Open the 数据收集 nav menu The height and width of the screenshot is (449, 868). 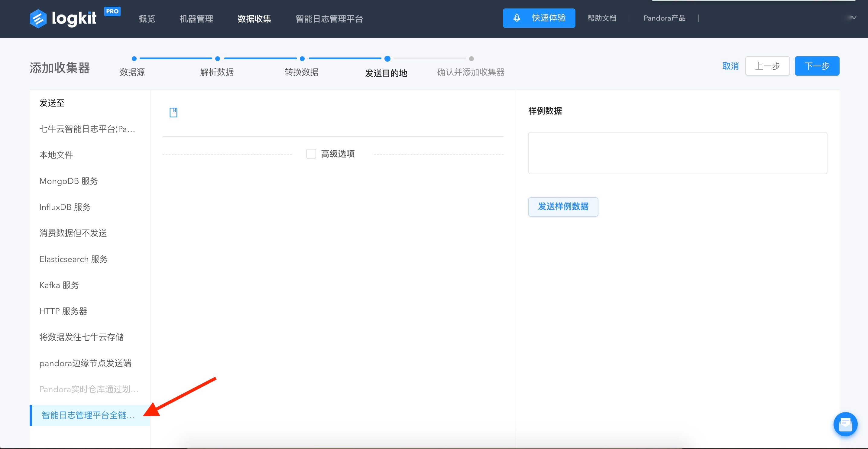coord(254,18)
